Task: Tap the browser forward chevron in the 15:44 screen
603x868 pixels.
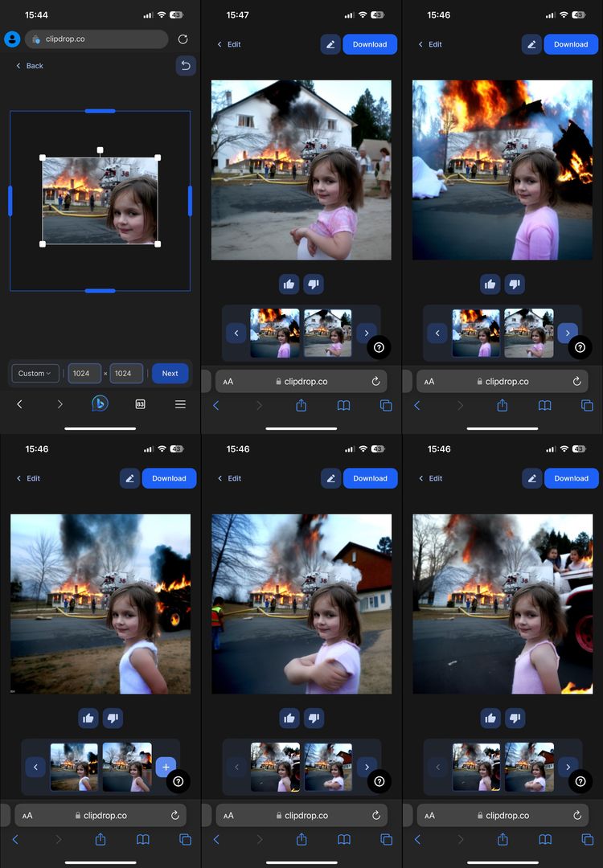Action: pyautogui.click(x=59, y=404)
